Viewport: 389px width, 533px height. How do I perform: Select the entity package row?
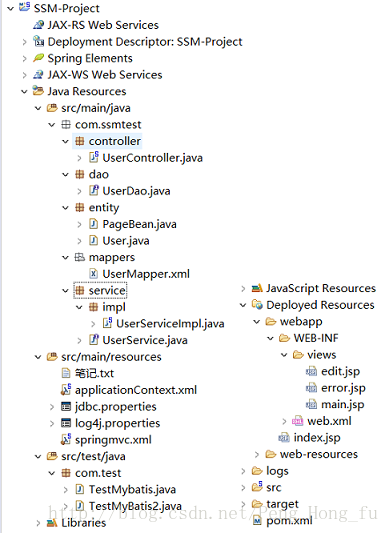(97, 207)
